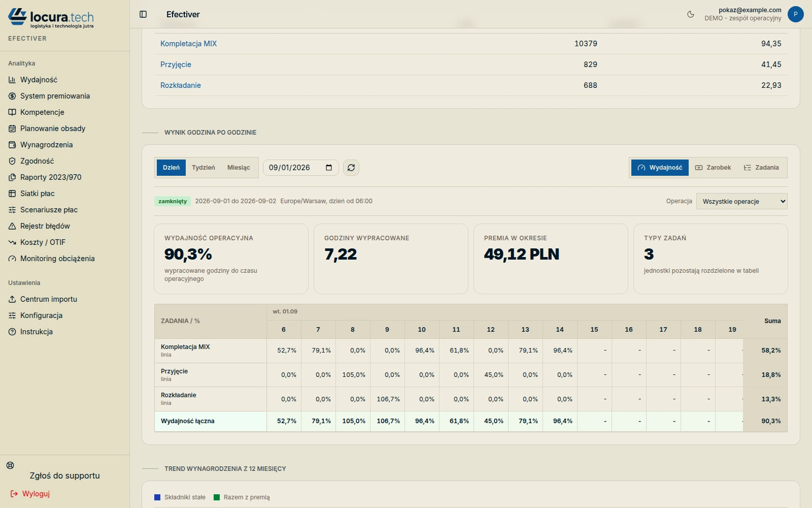The image size is (812, 508).
Task: Open the date picker calendar icon
Action: 329,168
